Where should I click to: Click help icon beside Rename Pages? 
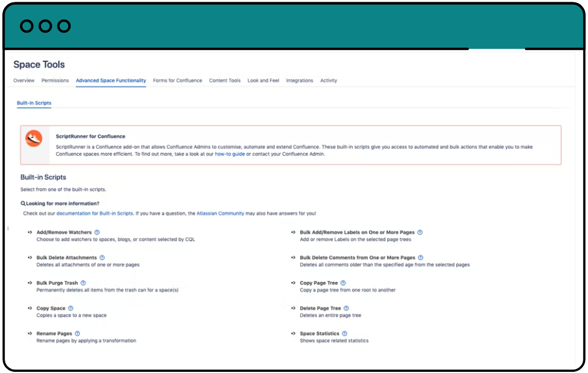pyautogui.click(x=77, y=333)
